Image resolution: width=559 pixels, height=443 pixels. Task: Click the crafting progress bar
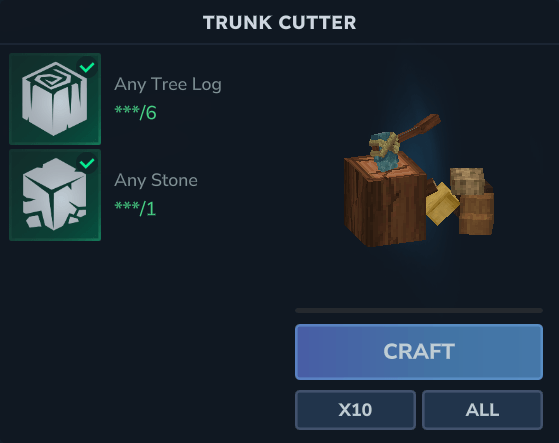pos(419,311)
